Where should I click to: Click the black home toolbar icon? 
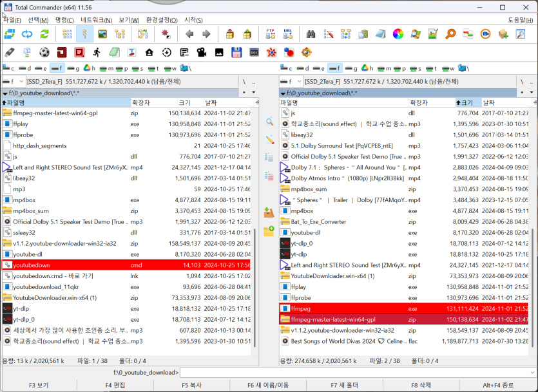[149, 52]
